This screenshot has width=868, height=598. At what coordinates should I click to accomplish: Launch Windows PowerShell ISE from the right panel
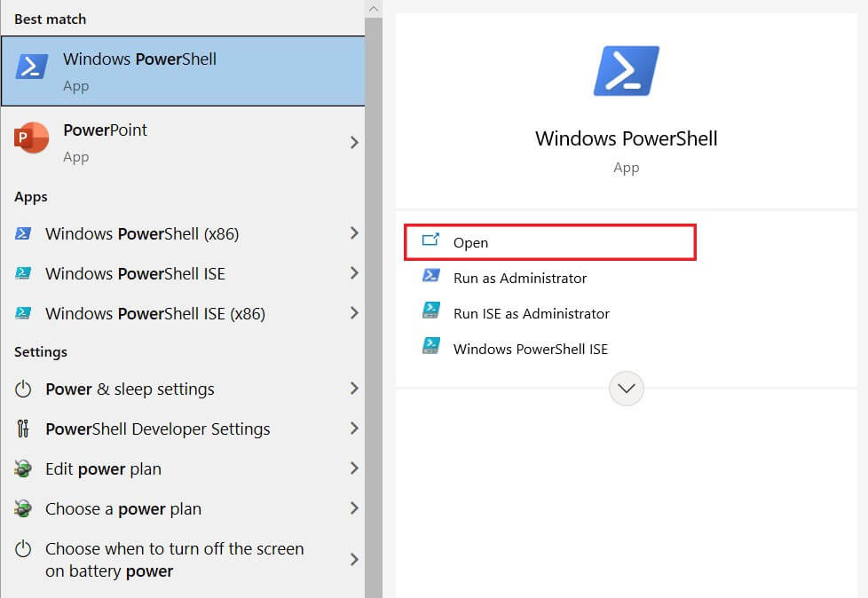pos(530,349)
